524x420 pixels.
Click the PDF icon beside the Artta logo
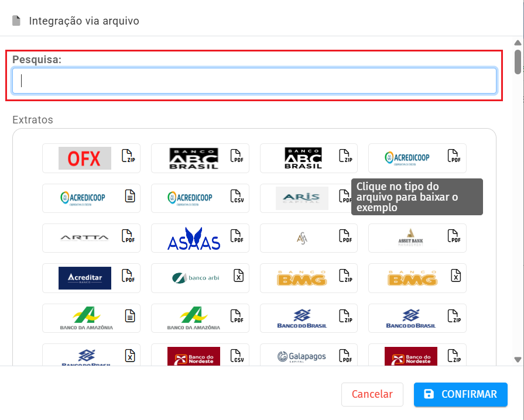coord(128,238)
